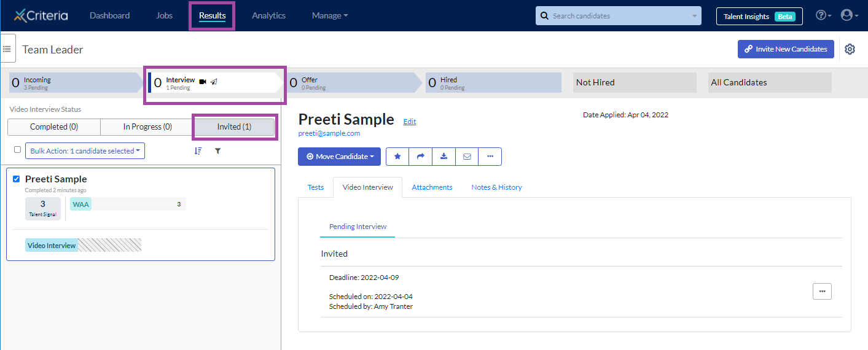The image size is (868, 350).
Task: Click the download icon for Preeti Sample
Action: point(444,157)
